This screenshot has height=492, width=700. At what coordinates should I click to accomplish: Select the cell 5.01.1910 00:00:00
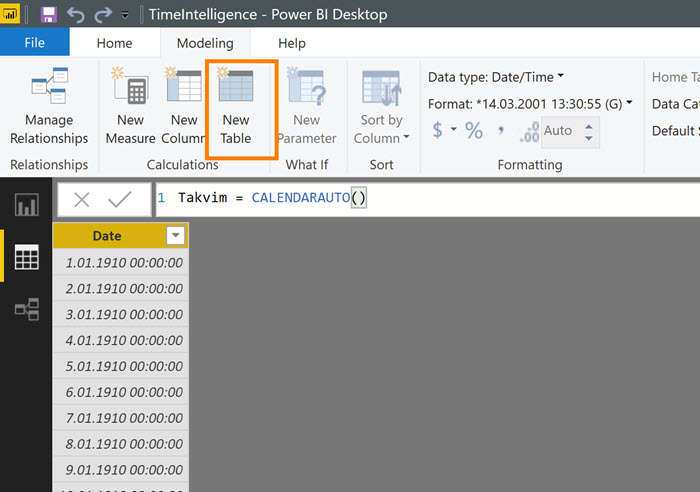coord(121,366)
